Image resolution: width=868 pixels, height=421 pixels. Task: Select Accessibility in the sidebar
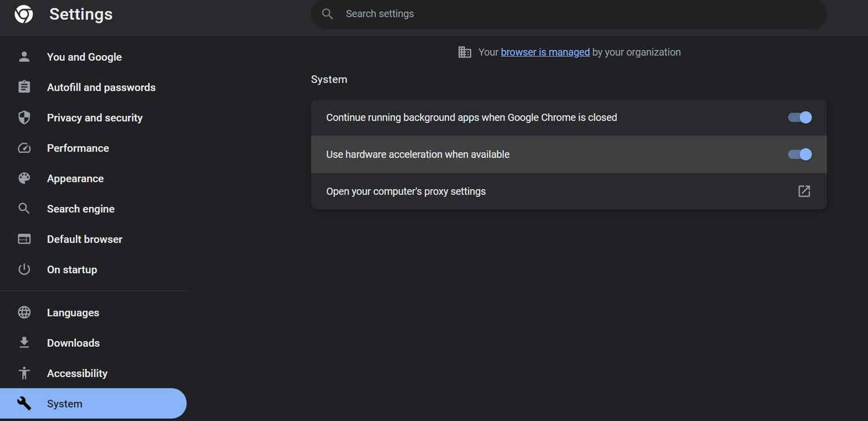point(77,374)
